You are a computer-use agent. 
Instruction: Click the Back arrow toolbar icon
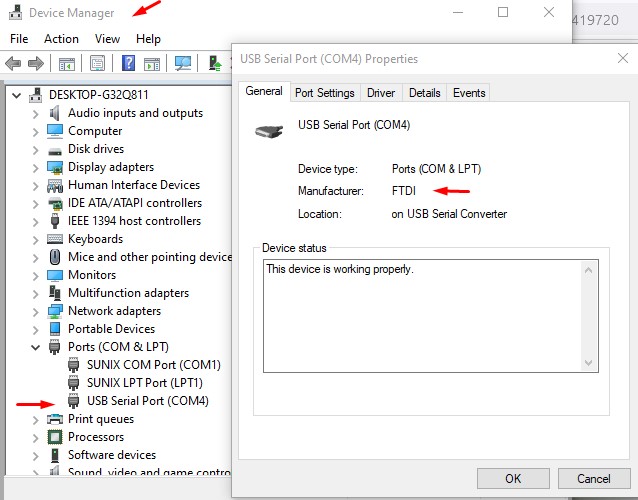[13, 63]
